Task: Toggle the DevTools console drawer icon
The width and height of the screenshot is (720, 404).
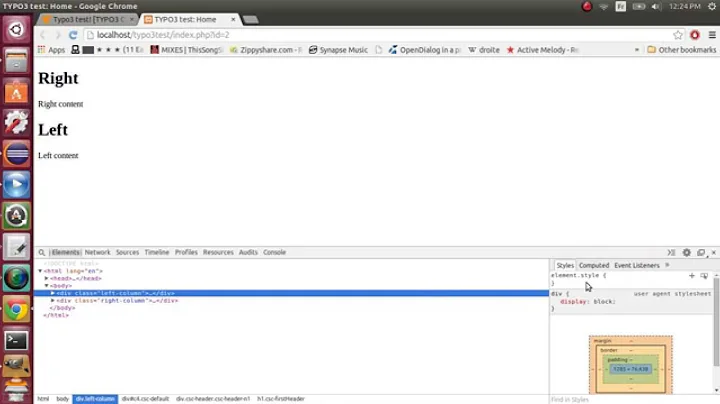Action: pos(671,252)
